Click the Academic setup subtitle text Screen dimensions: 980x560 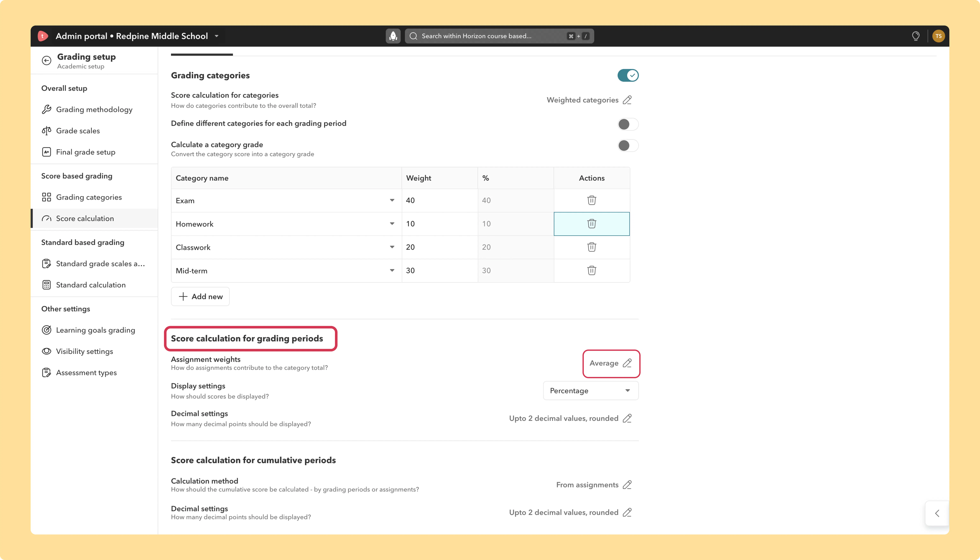coord(81,66)
